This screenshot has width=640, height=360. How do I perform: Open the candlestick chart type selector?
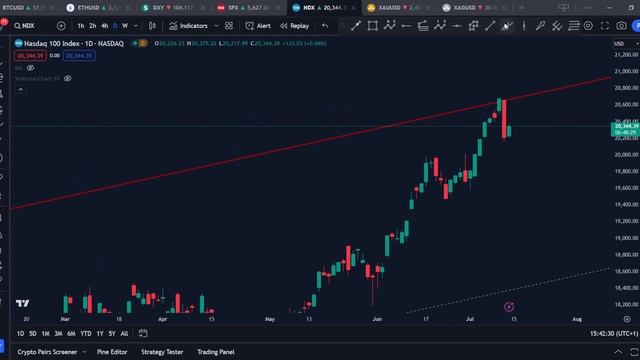tap(152, 26)
